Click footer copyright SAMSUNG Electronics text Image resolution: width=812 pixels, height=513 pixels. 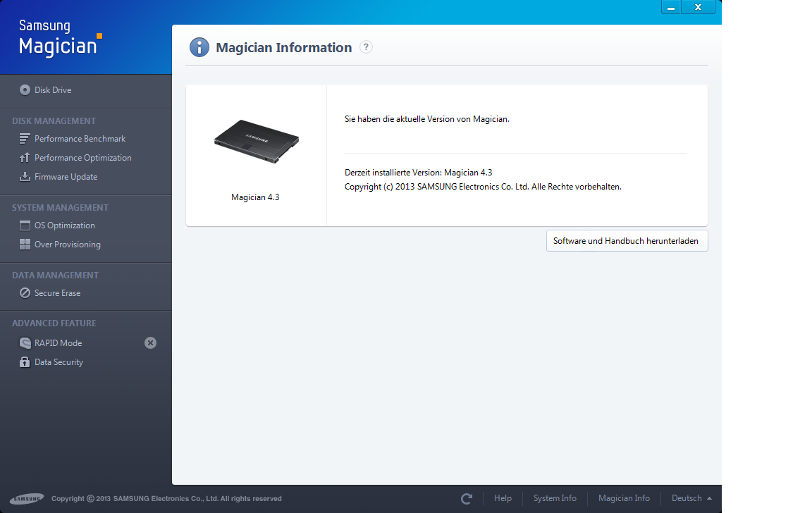[x=166, y=498]
